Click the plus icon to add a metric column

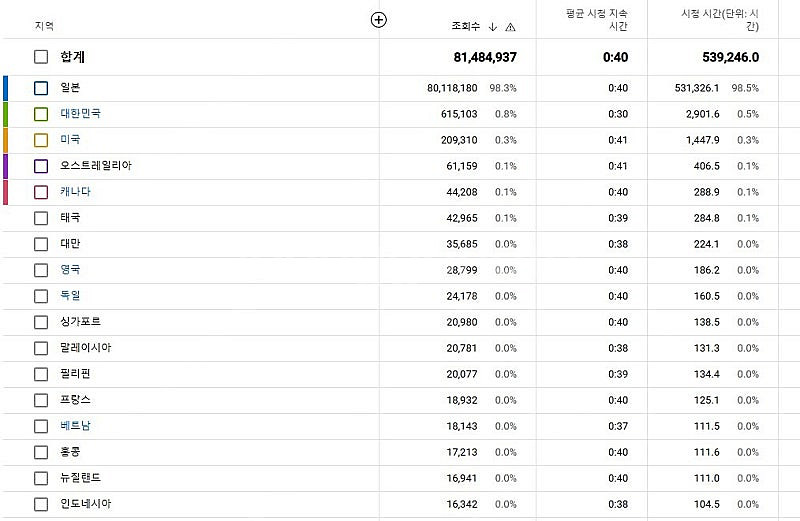tap(378, 20)
